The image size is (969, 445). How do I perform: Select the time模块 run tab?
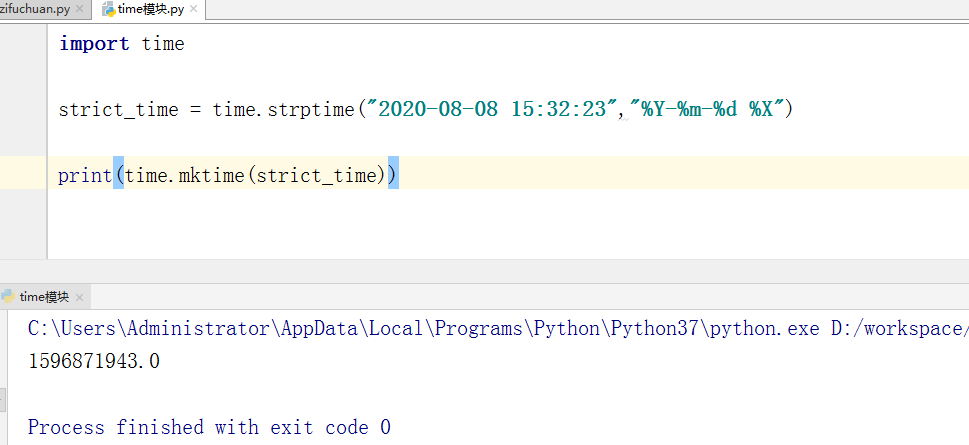point(44,297)
